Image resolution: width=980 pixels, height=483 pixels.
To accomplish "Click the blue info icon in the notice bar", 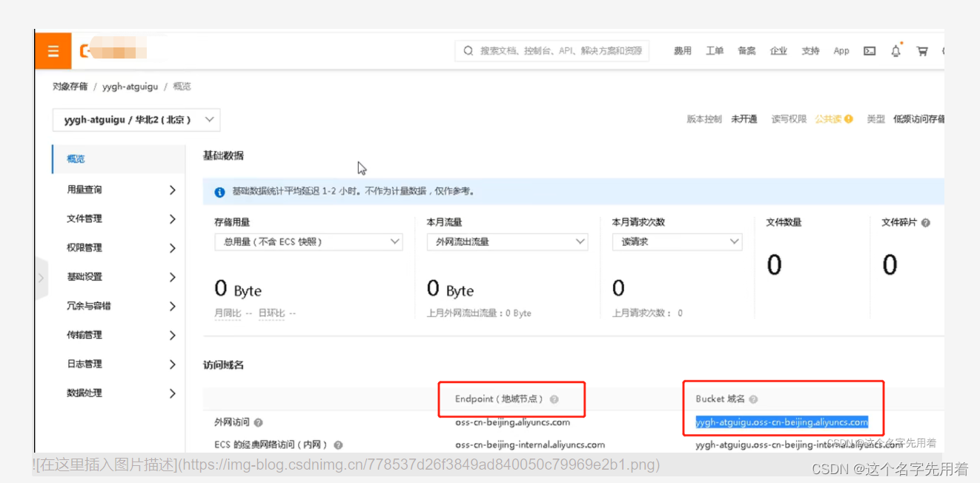I will 219,192.
